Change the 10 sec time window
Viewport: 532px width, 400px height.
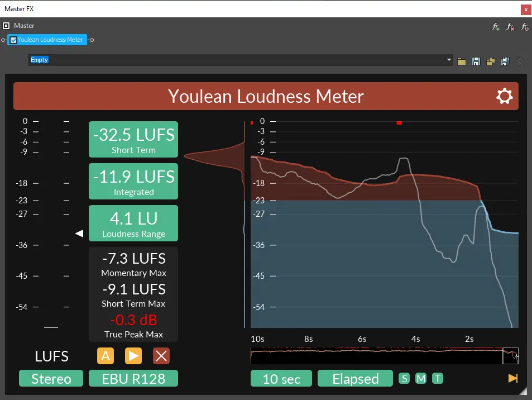(281, 378)
